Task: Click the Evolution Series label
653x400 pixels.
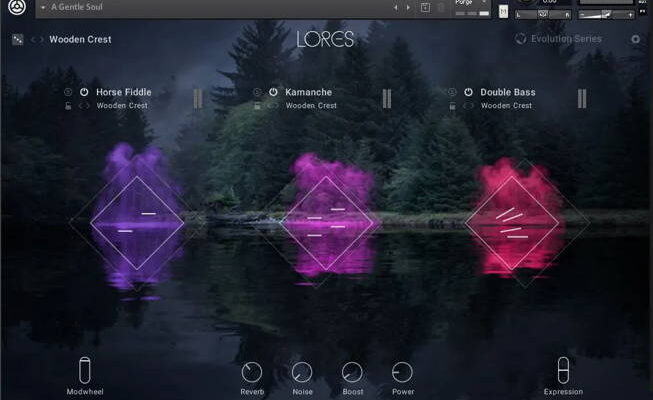Action: pyautogui.click(x=565, y=39)
